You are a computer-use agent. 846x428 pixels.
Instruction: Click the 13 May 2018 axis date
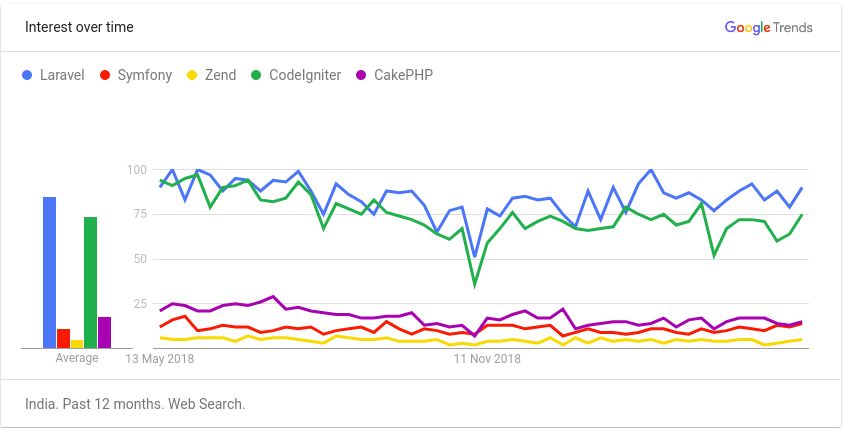point(160,358)
